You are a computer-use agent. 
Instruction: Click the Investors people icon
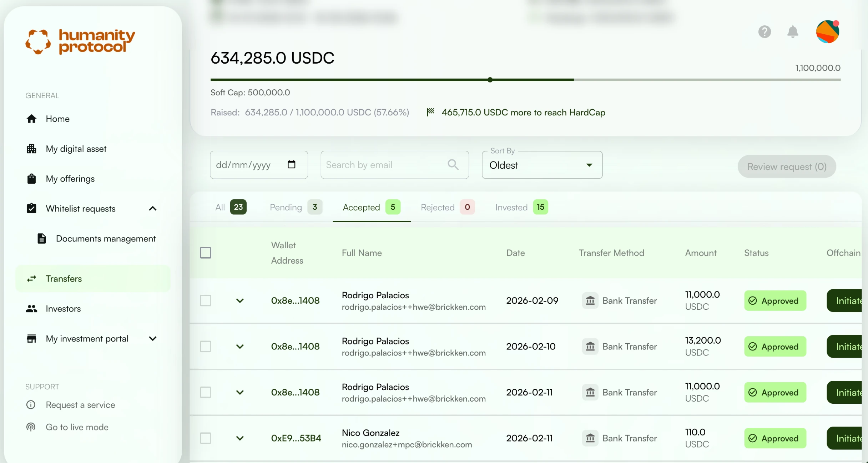(x=31, y=309)
